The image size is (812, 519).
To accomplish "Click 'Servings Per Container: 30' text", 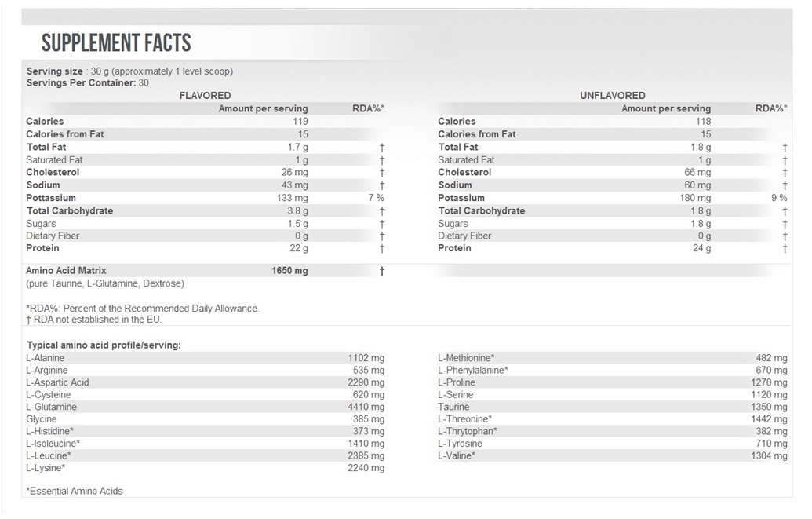I will tap(88, 83).
